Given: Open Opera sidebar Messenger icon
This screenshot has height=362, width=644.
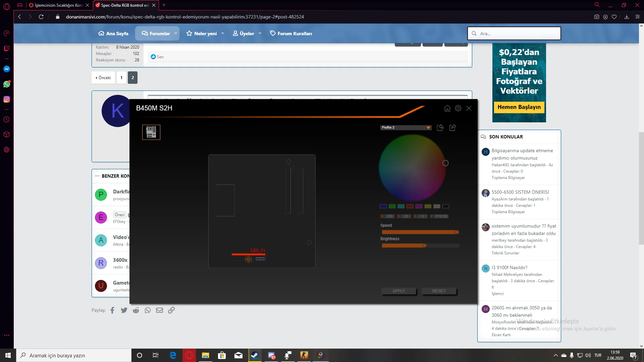Looking at the screenshot, I should click(7, 69).
